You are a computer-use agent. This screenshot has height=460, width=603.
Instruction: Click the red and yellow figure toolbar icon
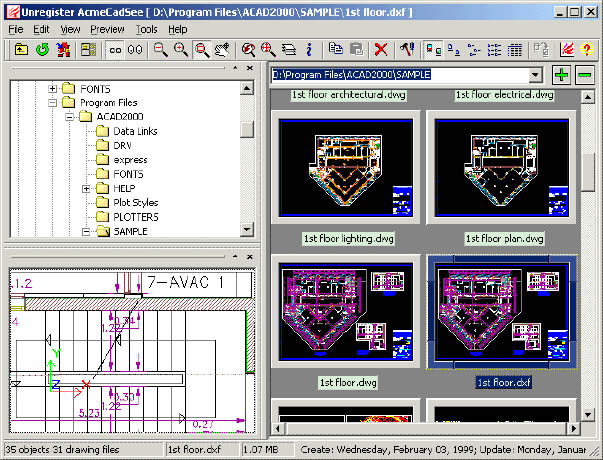[x=63, y=50]
